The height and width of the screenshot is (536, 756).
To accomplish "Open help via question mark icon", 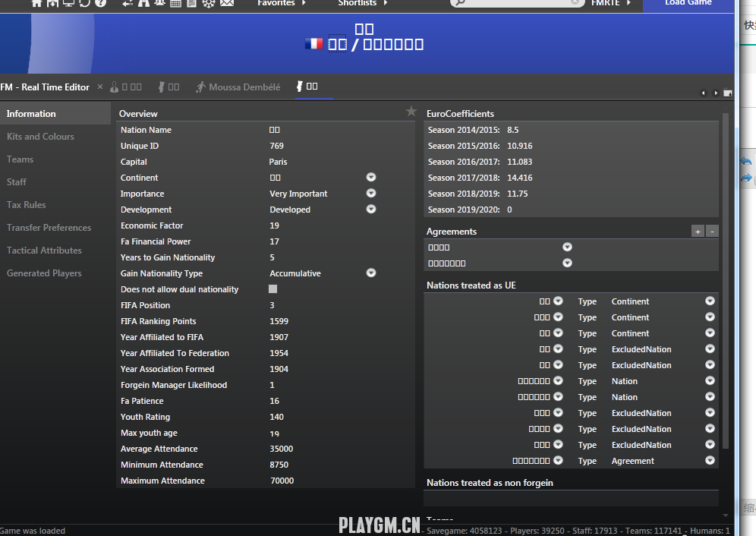I will point(100,3).
